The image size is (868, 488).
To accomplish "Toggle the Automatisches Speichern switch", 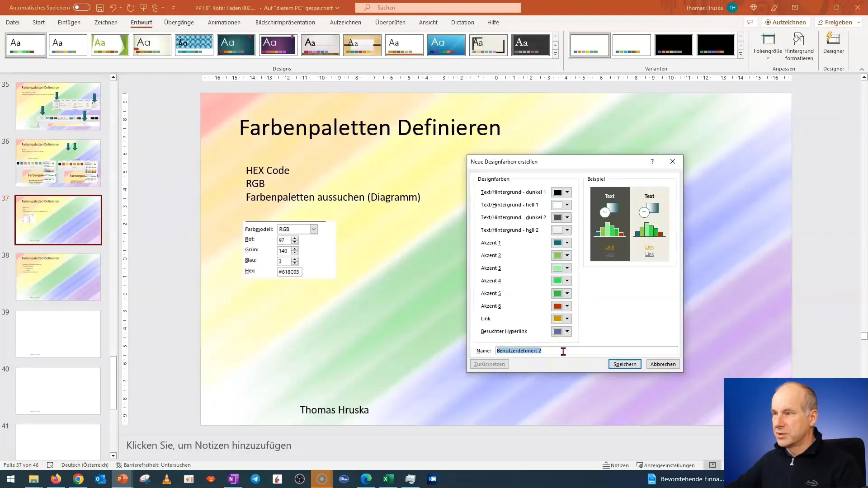I will [82, 7].
